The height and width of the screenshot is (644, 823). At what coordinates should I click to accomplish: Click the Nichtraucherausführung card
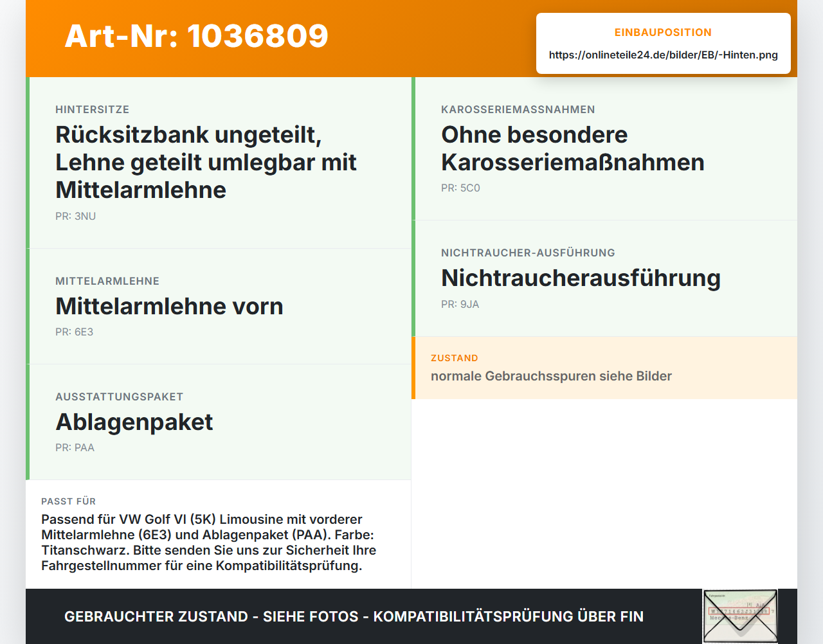point(604,278)
